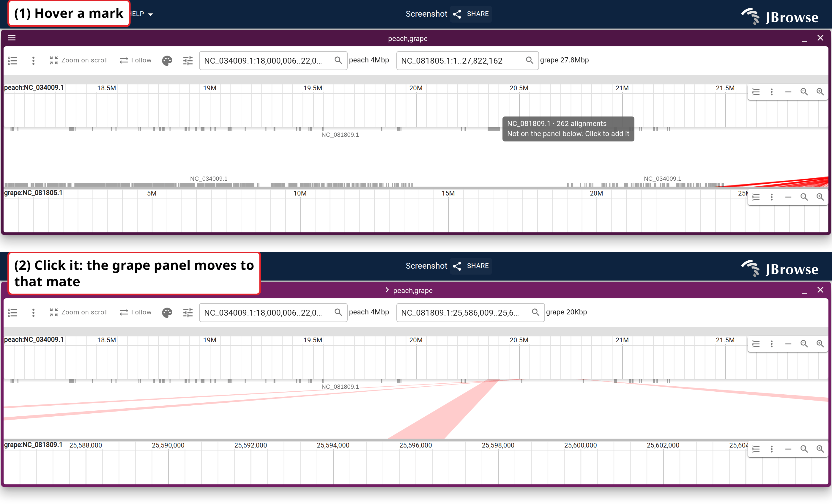The width and height of the screenshot is (832, 504).
Task: Open row menu for bottom peach row
Action: (772, 344)
